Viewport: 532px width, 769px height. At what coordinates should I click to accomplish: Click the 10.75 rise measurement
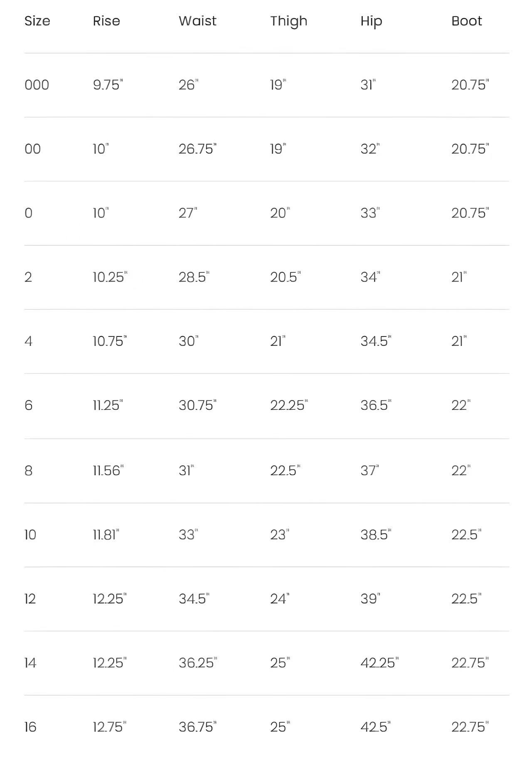click(108, 341)
